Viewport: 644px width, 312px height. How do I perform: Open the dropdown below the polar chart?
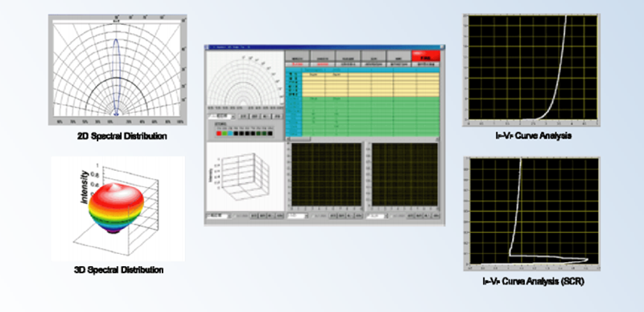click(221, 116)
